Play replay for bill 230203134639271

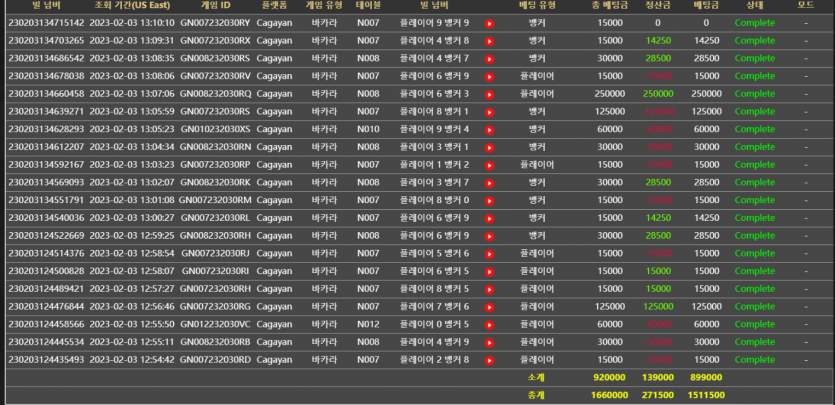point(489,112)
